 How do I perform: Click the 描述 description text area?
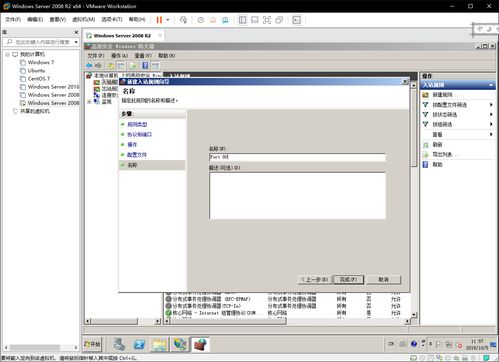coord(297,195)
